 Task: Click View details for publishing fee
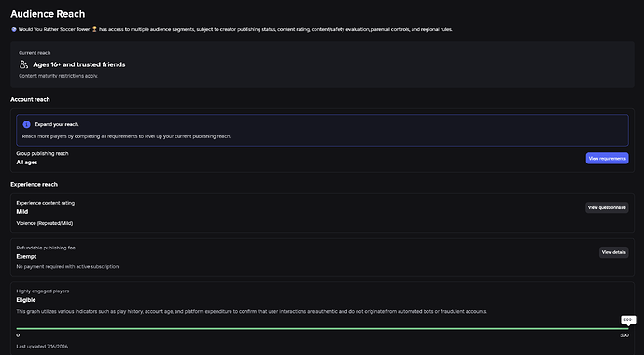613,252
